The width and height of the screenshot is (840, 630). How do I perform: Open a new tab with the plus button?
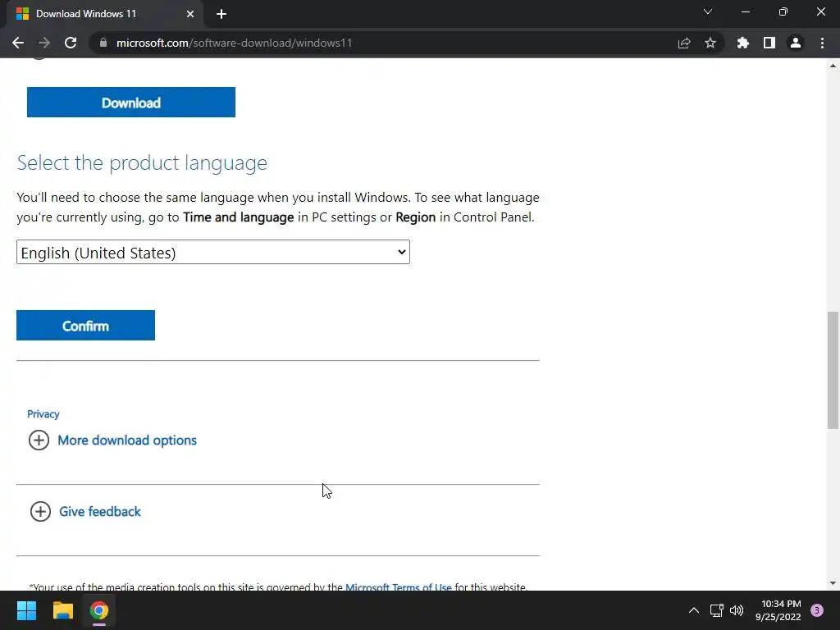click(x=221, y=14)
